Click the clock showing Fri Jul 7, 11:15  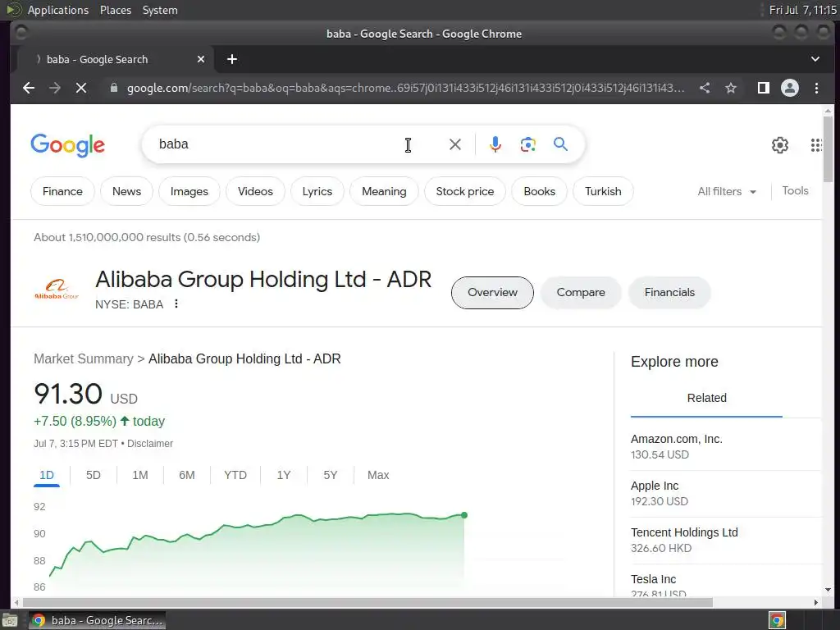802,10
